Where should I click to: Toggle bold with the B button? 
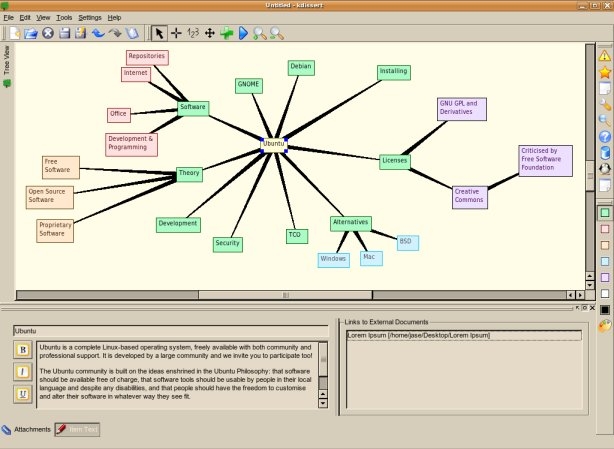(23, 350)
